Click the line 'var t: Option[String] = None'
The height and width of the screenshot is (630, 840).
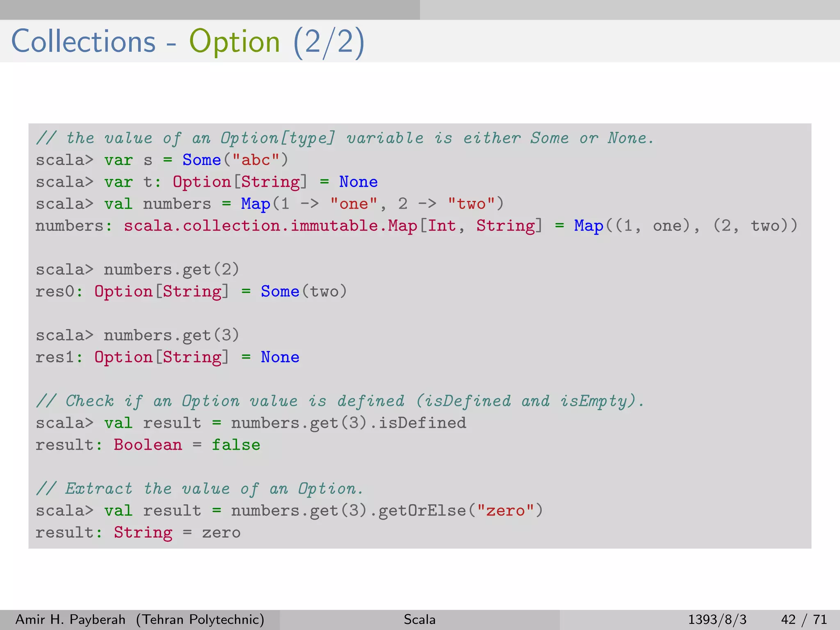click(x=207, y=182)
